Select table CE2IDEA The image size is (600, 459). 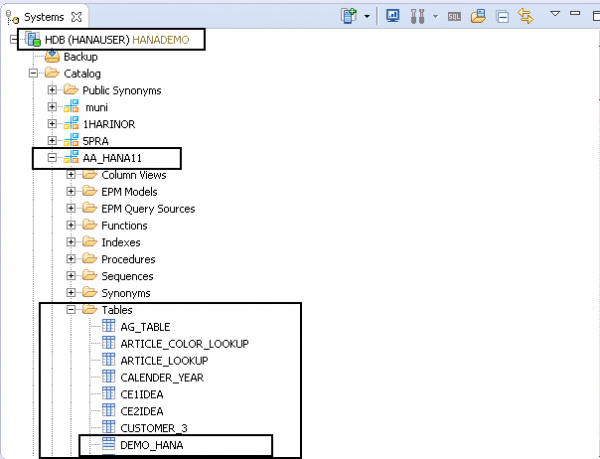click(x=142, y=411)
